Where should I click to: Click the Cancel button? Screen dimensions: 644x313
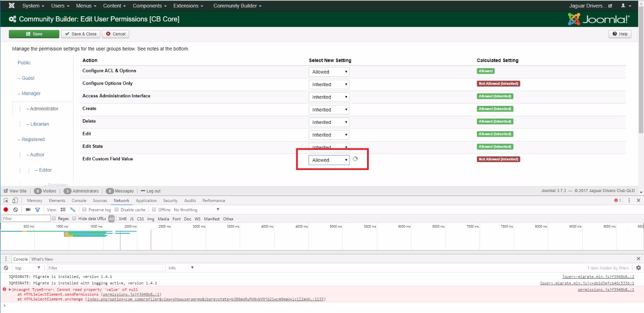(x=115, y=34)
